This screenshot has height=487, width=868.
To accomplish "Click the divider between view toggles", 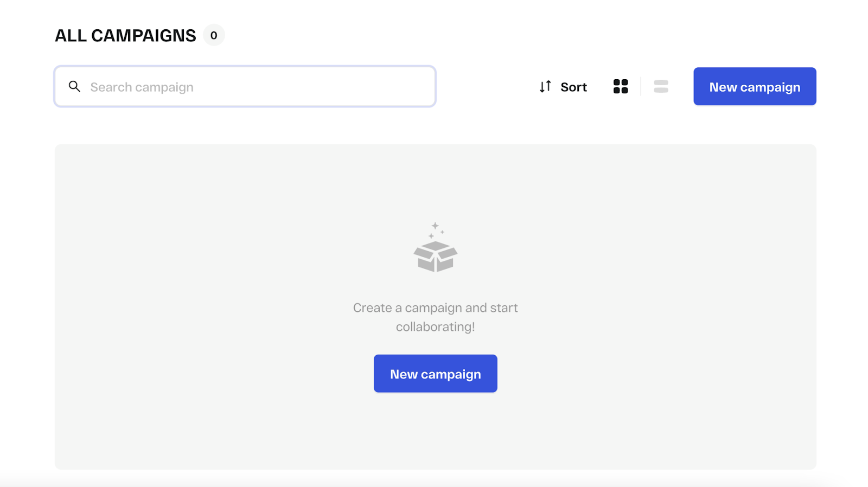I will [641, 87].
